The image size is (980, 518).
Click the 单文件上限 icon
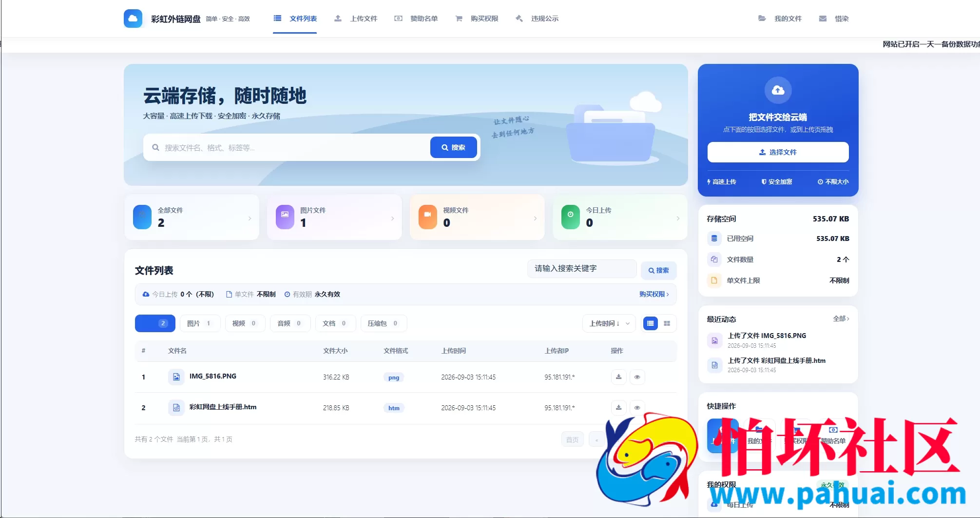[x=714, y=280]
